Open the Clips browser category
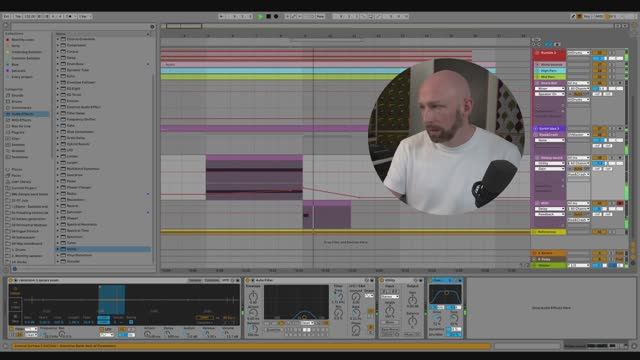The image size is (640, 360). pos(16,138)
